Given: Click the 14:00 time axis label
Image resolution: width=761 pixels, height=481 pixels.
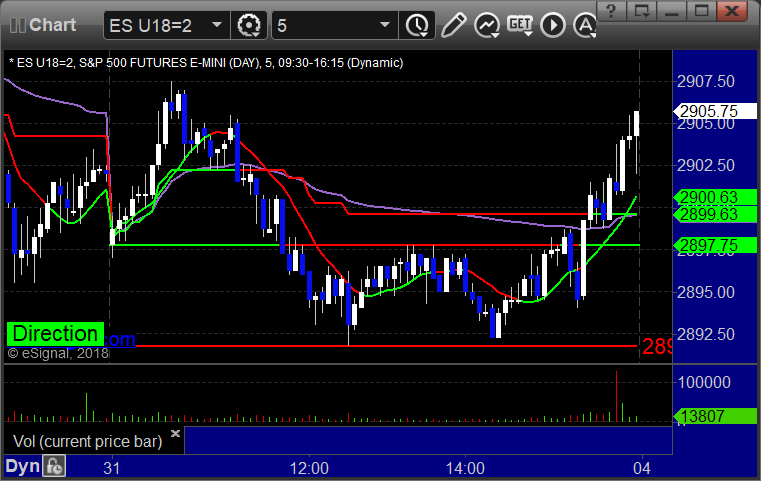Looking at the screenshot, I should click(465, 468).
